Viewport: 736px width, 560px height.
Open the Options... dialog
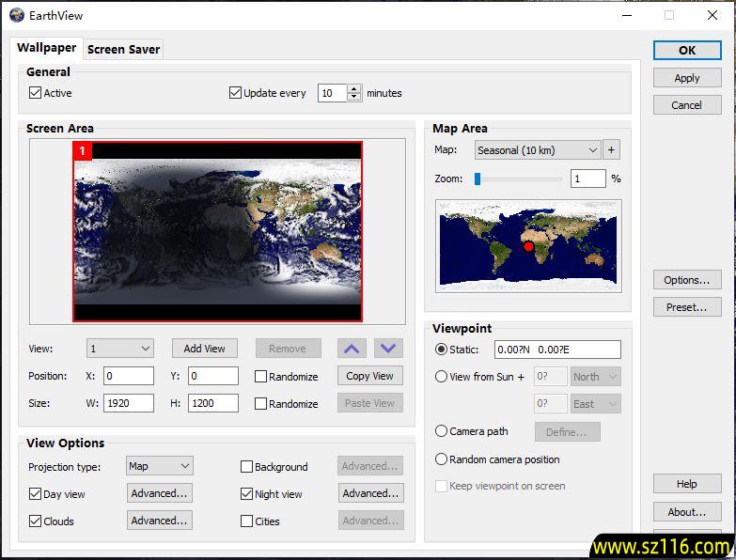[x=687, y=280]
